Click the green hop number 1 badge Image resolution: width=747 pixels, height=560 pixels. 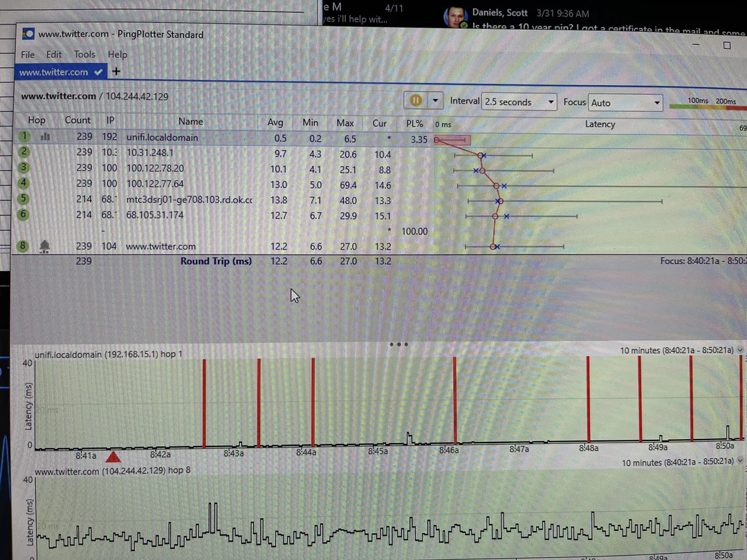point(23,136)
